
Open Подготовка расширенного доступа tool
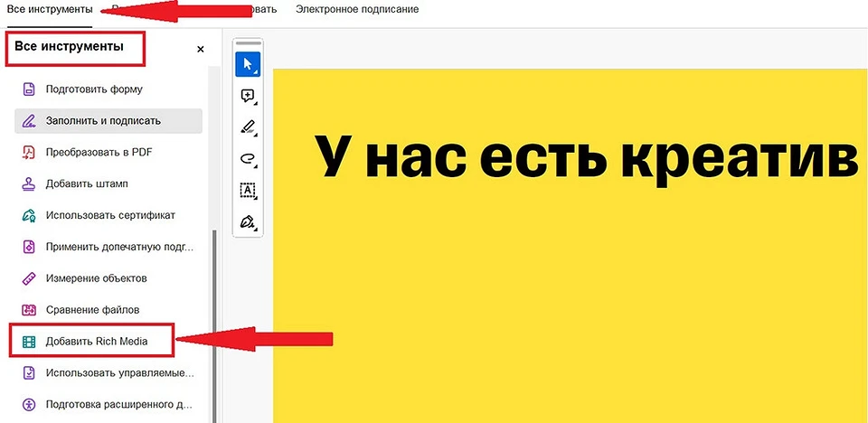point(108,405)
